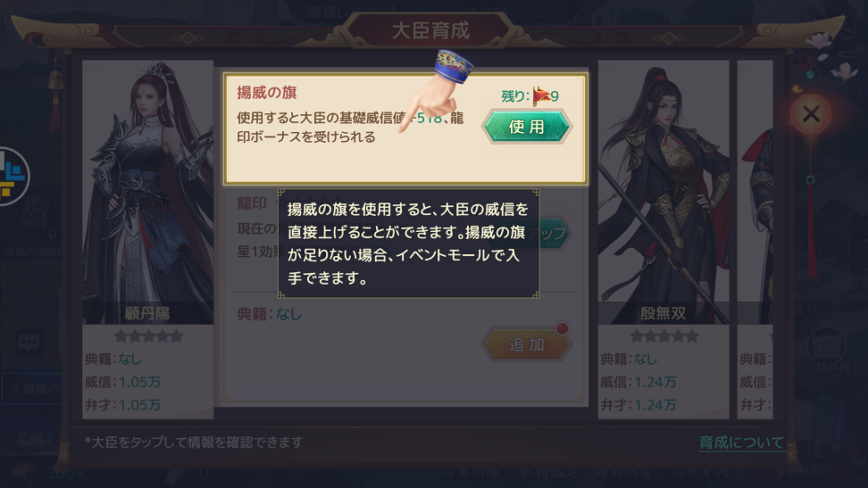Click the red flag icon next to 残り
This screenshot has width=868, height=488.
pyautogui.click(x=541, y=95)
